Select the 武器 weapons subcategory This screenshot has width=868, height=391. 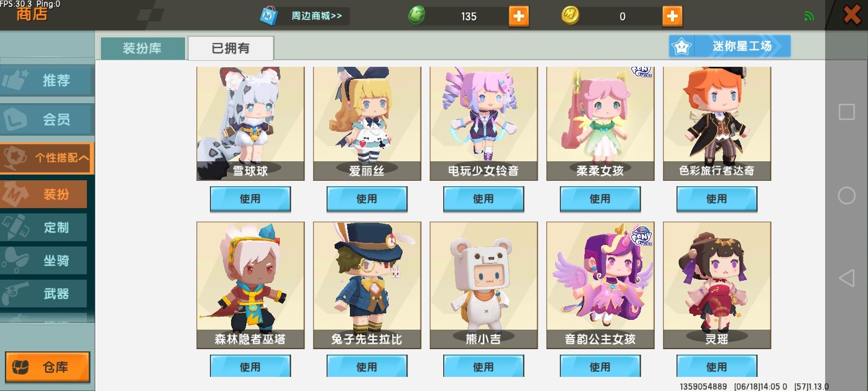(43, 294)
